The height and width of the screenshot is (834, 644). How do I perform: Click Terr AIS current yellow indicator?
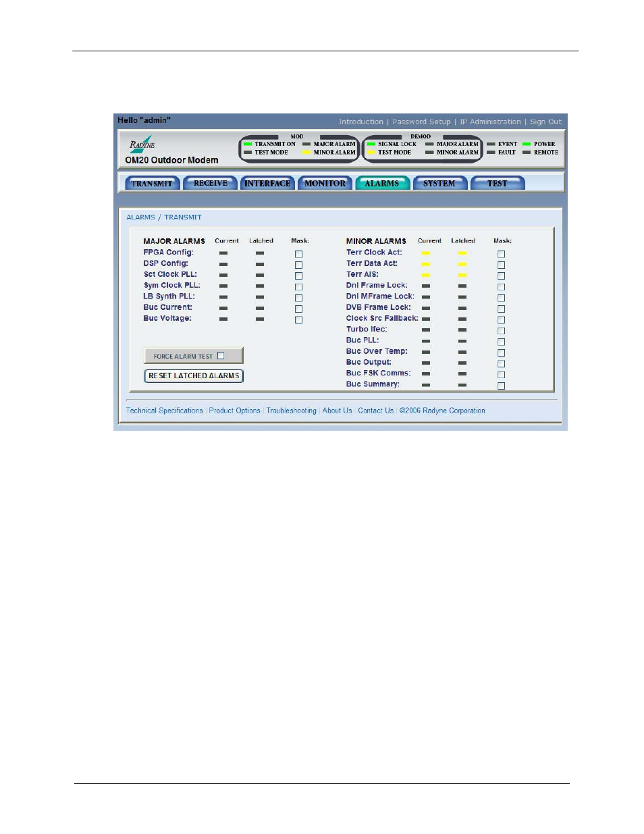[426, 275]
